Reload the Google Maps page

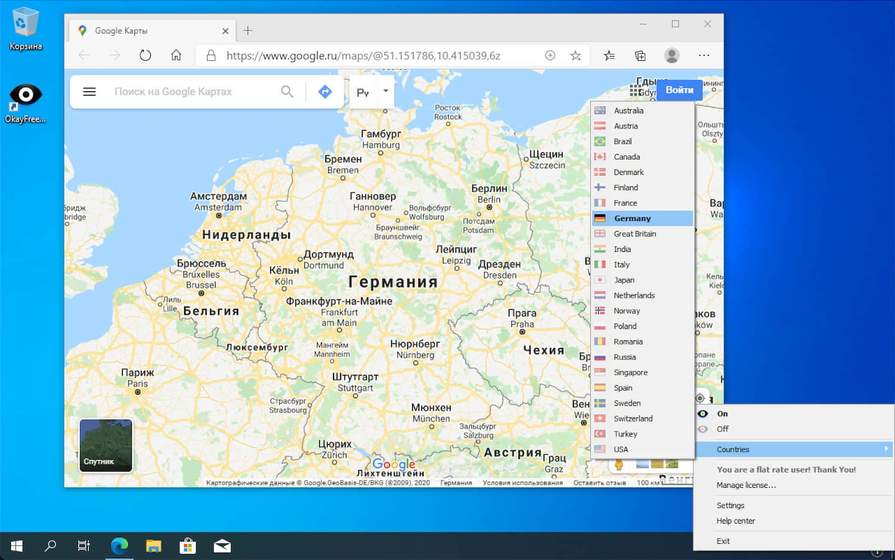(146, 55)
